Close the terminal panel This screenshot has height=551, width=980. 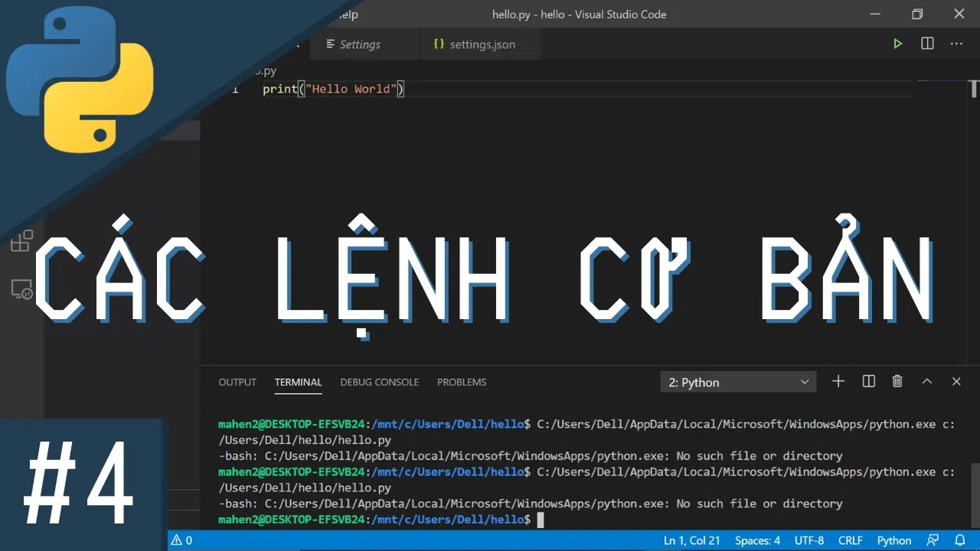click(956, 381)
